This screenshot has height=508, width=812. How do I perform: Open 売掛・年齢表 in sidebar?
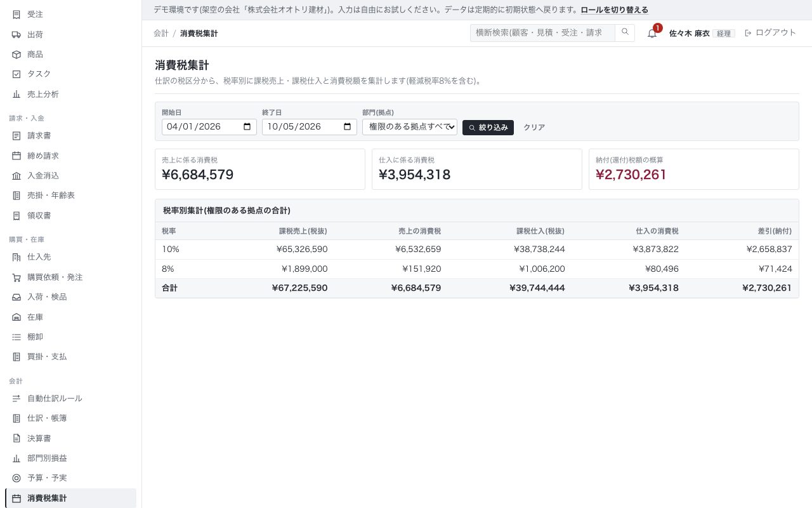[70, 196]
